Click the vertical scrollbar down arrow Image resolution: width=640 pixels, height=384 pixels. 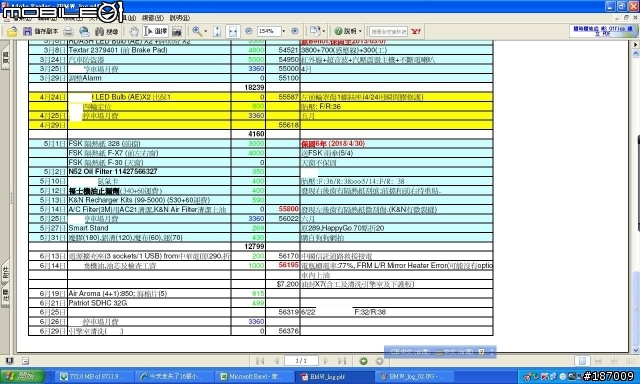[635, 350]
